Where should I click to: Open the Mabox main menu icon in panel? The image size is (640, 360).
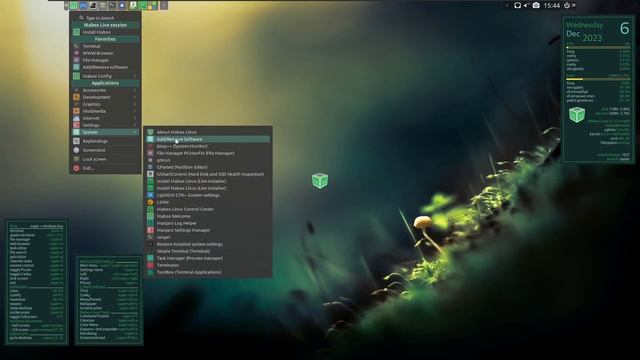tap(73, 5)
